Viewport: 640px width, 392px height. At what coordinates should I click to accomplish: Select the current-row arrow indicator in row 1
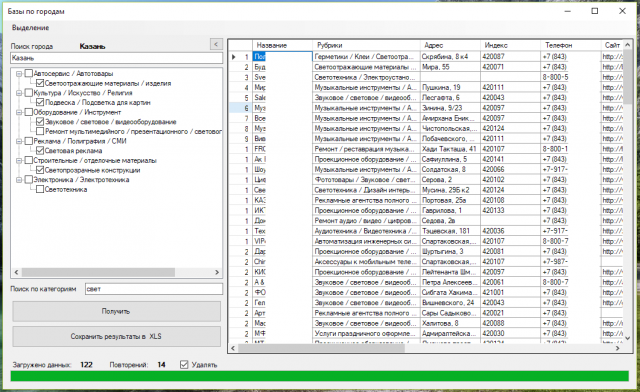(x=234, y=57)
